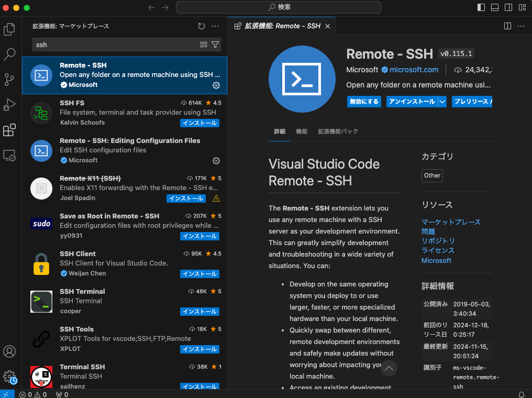Open the Remote Explorer view

tap(9, 155)
